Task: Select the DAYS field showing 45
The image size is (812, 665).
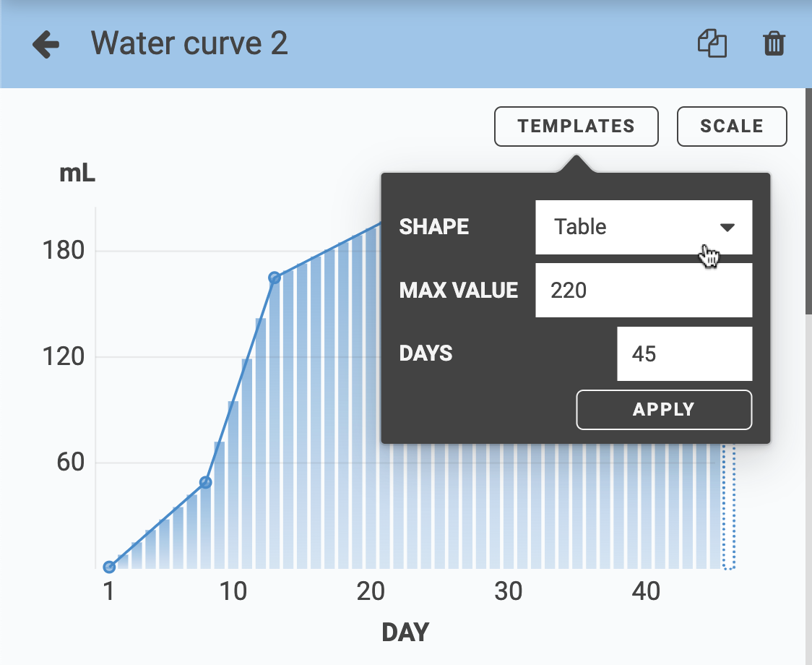Action: pos(684,353)
